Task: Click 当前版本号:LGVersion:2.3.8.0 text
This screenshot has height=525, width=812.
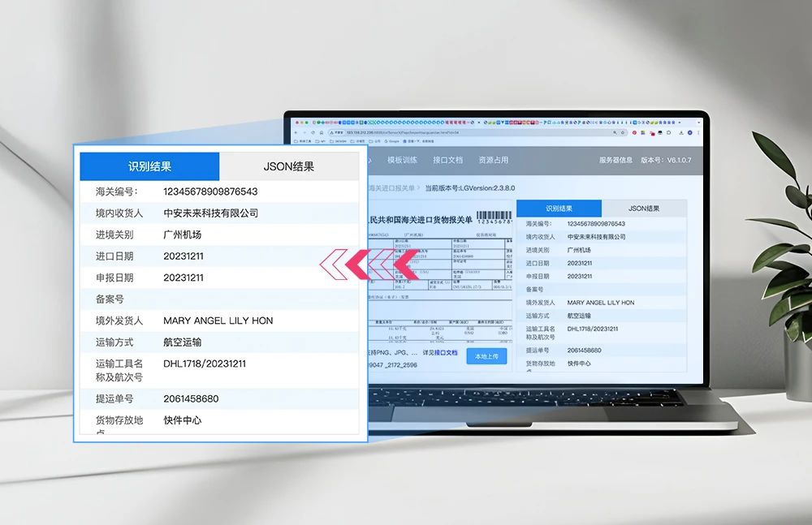Action: (470, 188)
